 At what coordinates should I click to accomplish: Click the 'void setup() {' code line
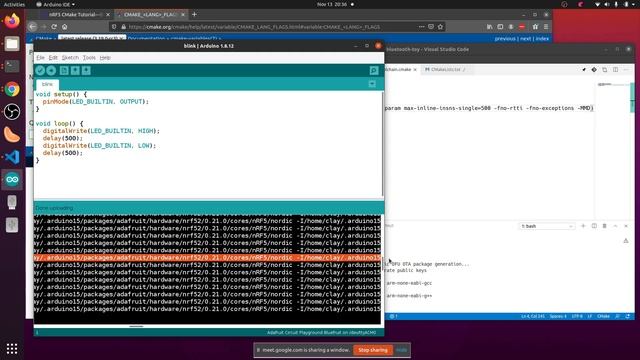point(61,94)
